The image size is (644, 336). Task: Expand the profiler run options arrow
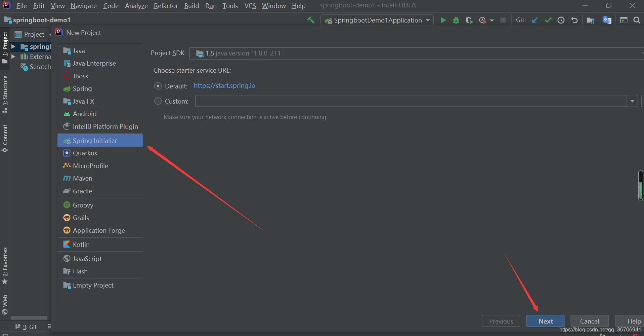tap(492, 21)
